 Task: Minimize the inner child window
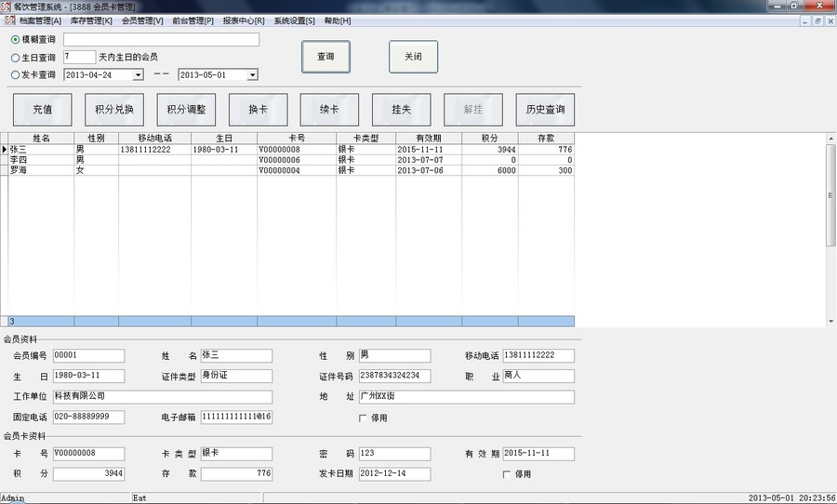pyautogui.click(x=805, y=21)
